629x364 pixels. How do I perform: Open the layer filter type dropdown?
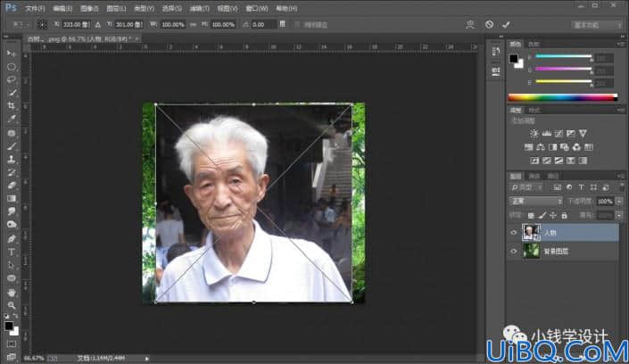(527, 187)
